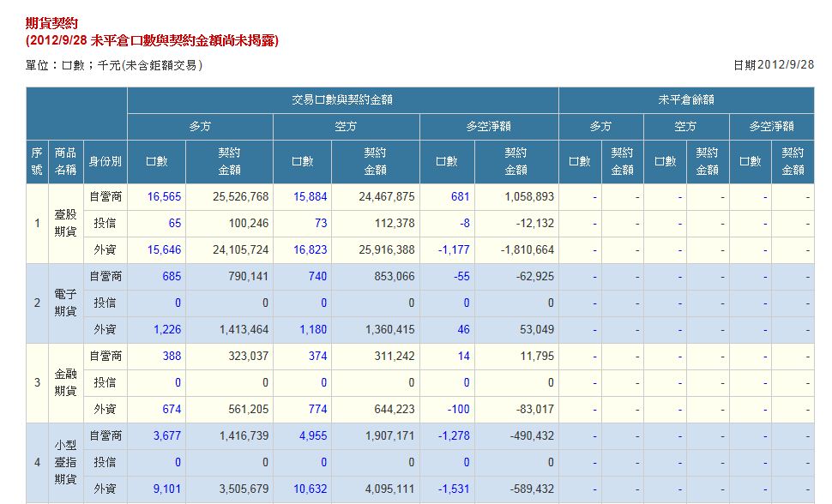The width and height of the screenshot is (832, 504).
Task: Click the 金融期貨 product name cell
Action: [x=66, y=382]
